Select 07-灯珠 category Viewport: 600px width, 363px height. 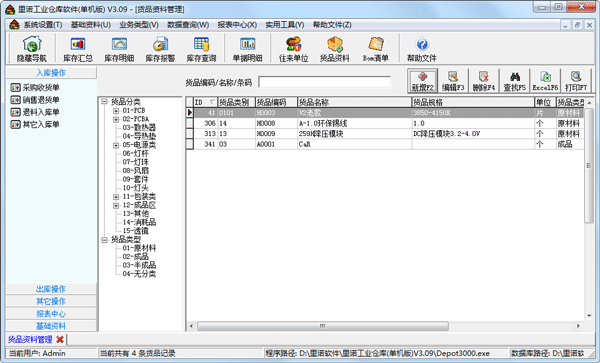click(135, 162)
